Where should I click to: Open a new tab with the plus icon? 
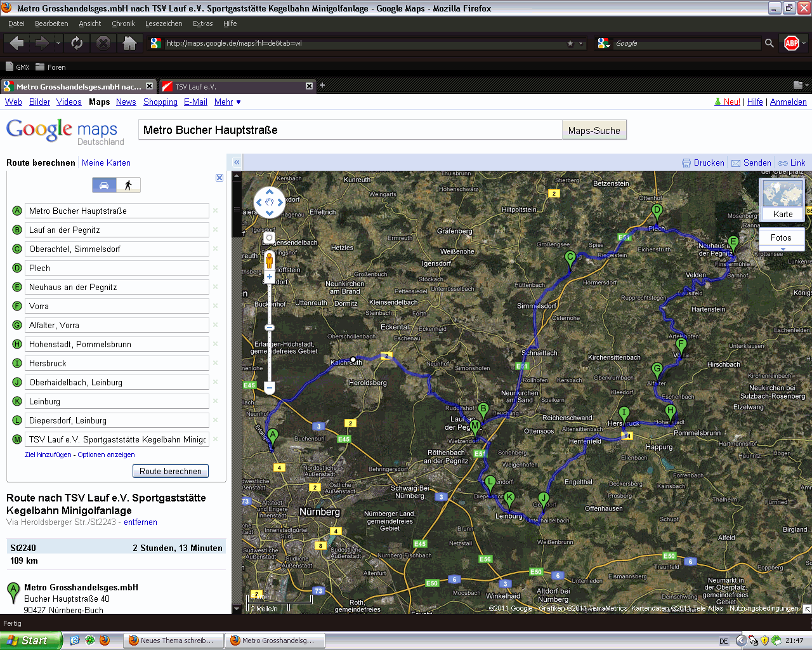322,85
